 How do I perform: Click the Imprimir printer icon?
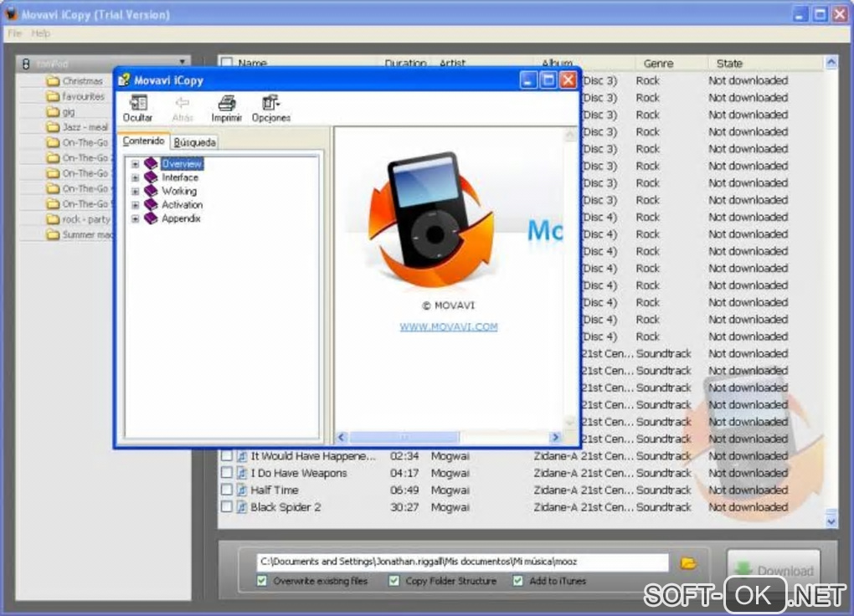227,102
